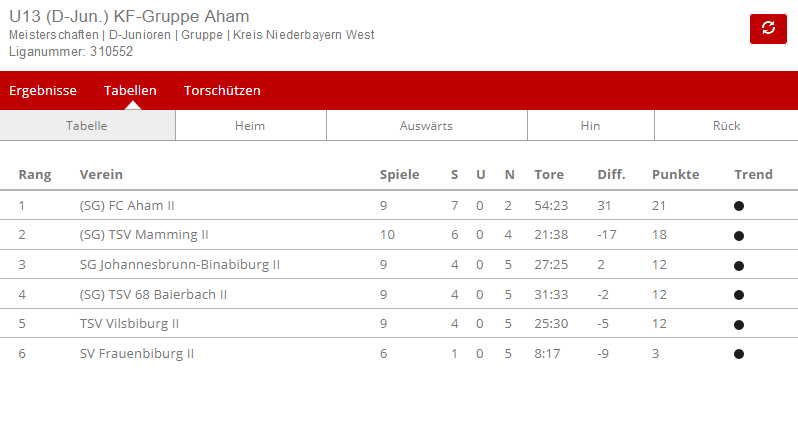
Task: Open team (SG) TSV Mamming II
Action: click(144, 235)
